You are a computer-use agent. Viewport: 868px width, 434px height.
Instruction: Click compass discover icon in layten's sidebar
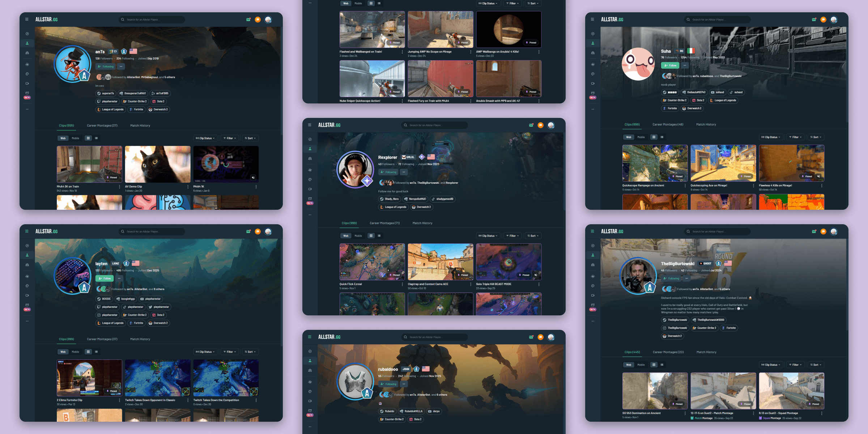(27, 246)
